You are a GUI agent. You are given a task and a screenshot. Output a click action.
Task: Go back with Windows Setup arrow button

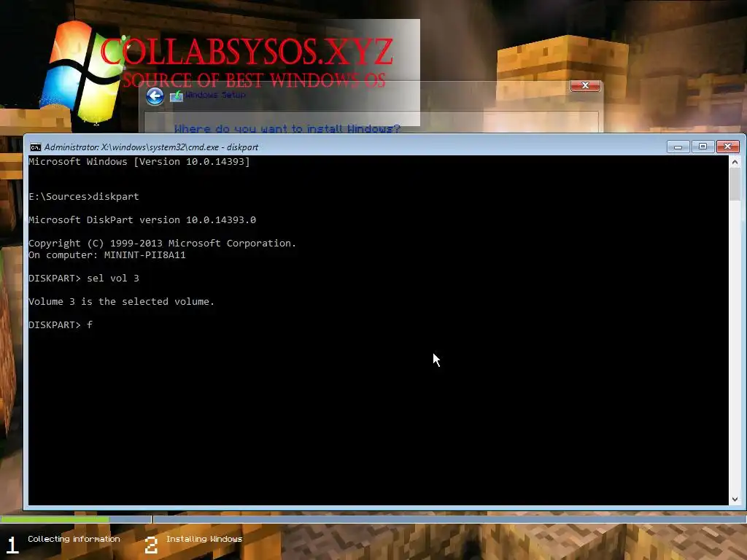(x=155, y=96)
